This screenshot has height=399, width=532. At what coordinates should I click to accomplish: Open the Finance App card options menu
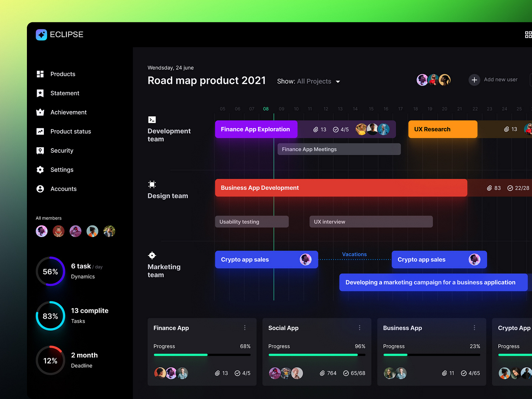[x=245, y=328]
